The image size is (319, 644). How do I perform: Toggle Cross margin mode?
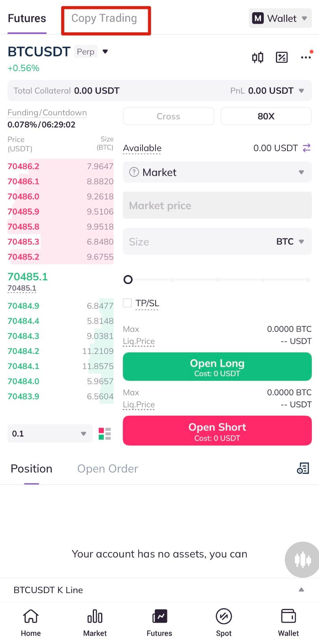pyautogui.click(x=169, y=116)
